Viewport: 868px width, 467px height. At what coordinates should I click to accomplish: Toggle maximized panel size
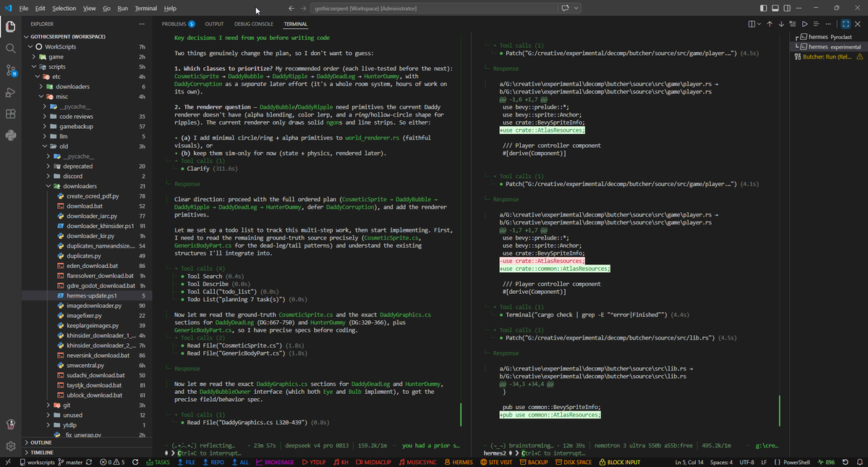coord(846,24)
